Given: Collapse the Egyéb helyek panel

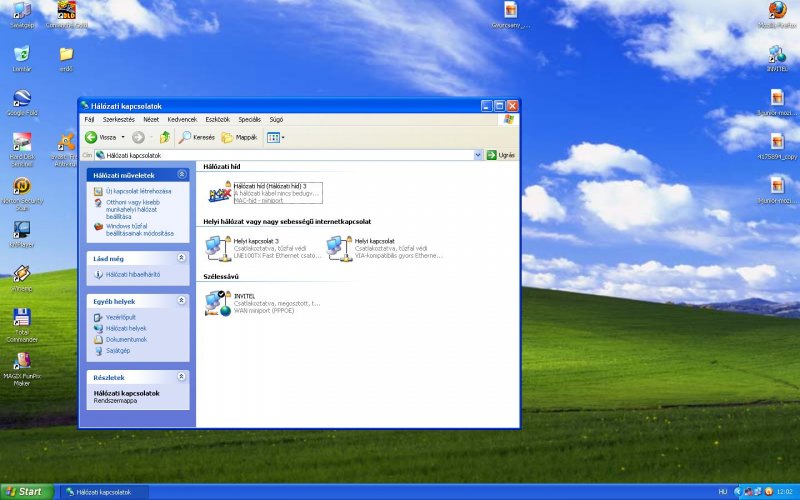Looking at the screenshot, I should click(x=182, y=301).
